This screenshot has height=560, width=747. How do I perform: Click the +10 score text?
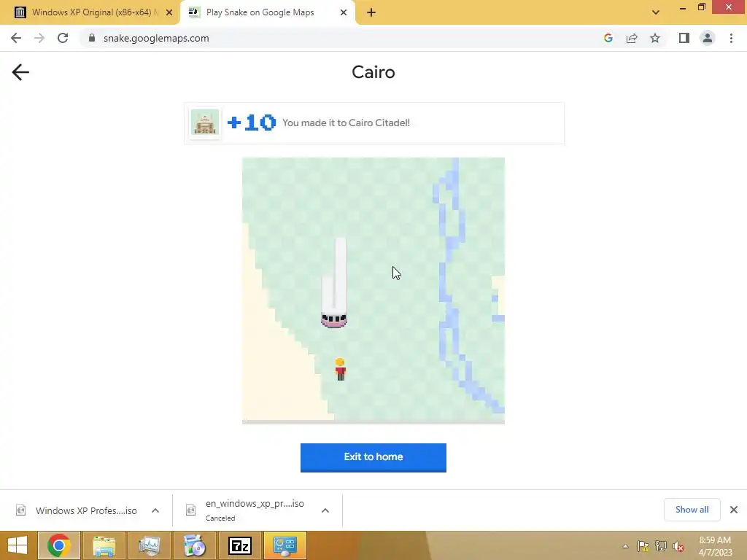click(x=252, y=122)
